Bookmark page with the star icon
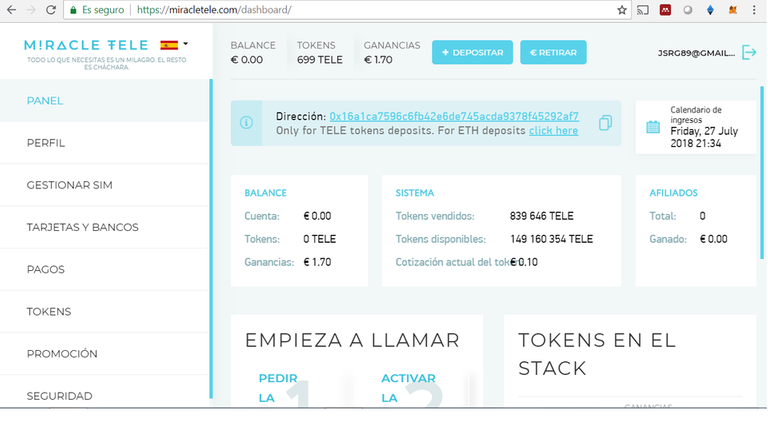The image size is (768, 432). click(622, 10)
